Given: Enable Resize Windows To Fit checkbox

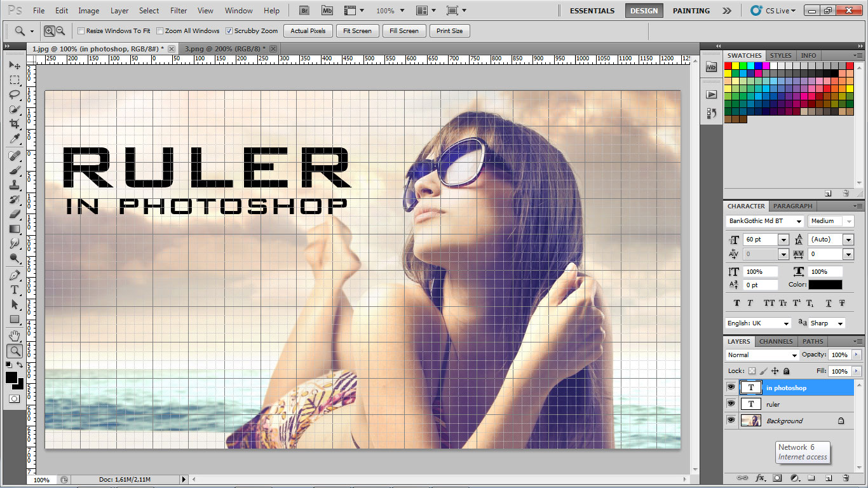Looking at the screenshot, I should [x=81, y=30].
